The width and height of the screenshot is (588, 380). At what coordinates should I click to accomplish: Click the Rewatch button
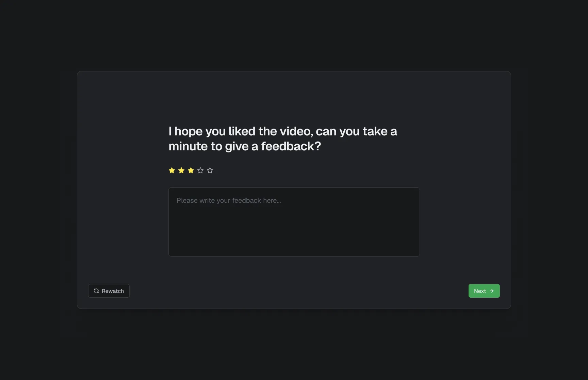[109, 291]
